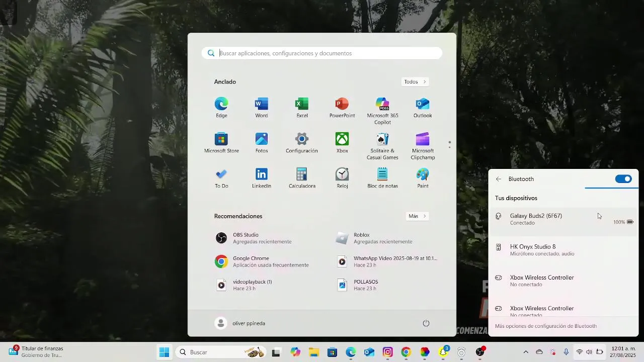Launch the Fotos app
Image resolution: width=644 pixels, height=362 pixels.
262,143
